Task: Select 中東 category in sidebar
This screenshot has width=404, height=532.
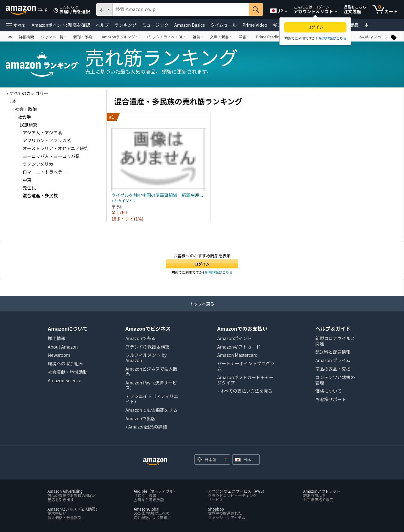Action: [27, 180]
